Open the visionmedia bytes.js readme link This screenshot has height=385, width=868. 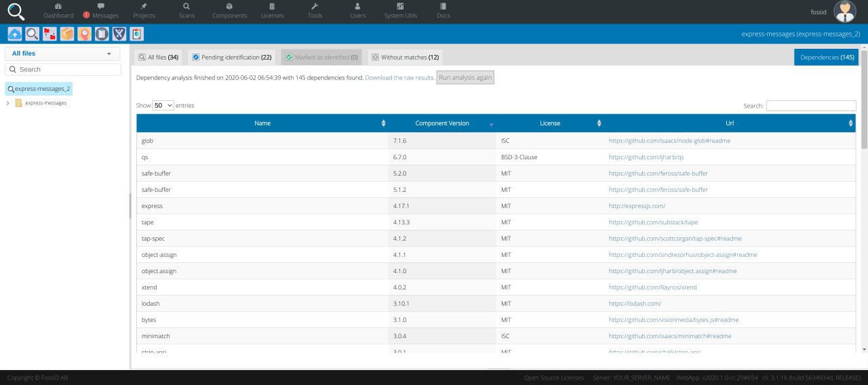coord(673,320)
